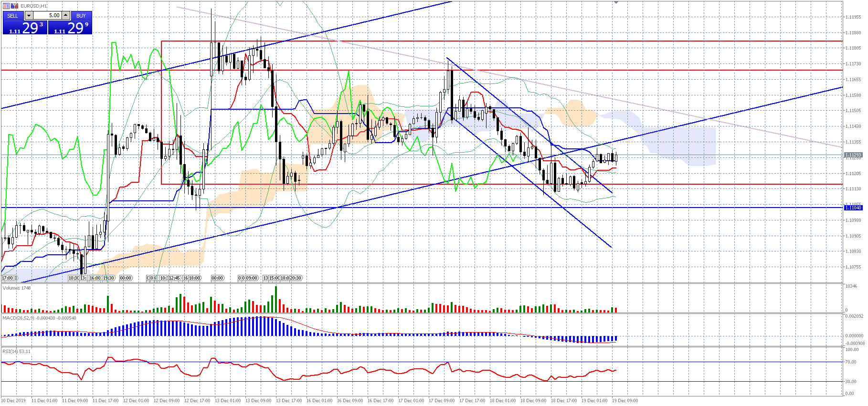This screenshot has height=406, width=868.
Task: Click the 12:45 event marker on the chart
Action: [x=174, y=278]
